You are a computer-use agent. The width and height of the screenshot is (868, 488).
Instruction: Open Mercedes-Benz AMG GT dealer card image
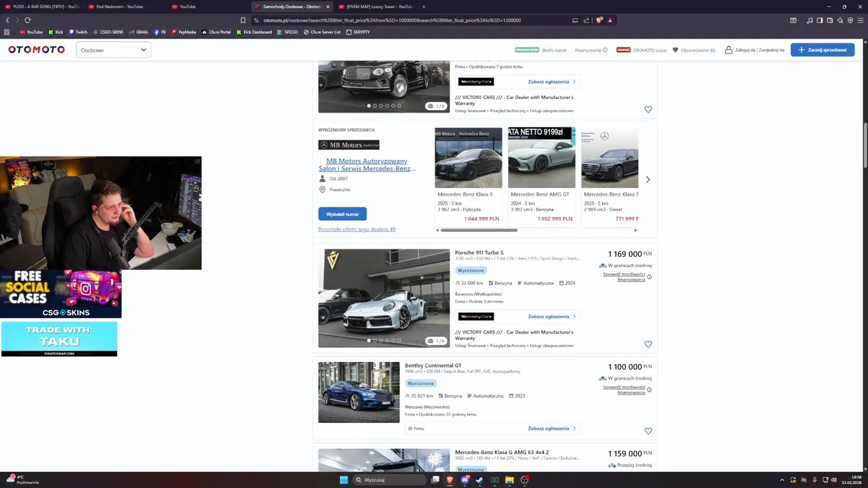541,158
